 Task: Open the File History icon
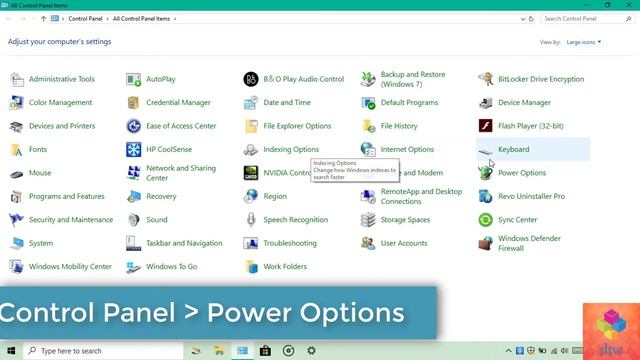[x=368, y=126]
